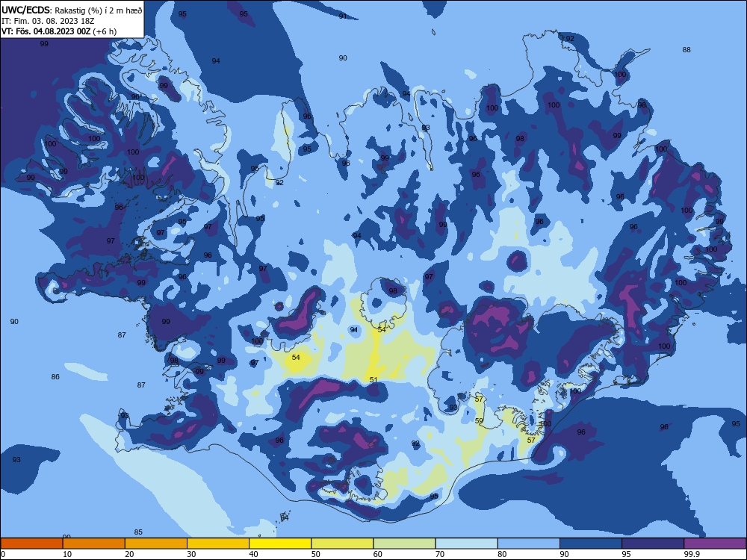
Task: Click the 'IT: Fim. 03. 08. 2023 18Z' line
Action: click(48, 21)
